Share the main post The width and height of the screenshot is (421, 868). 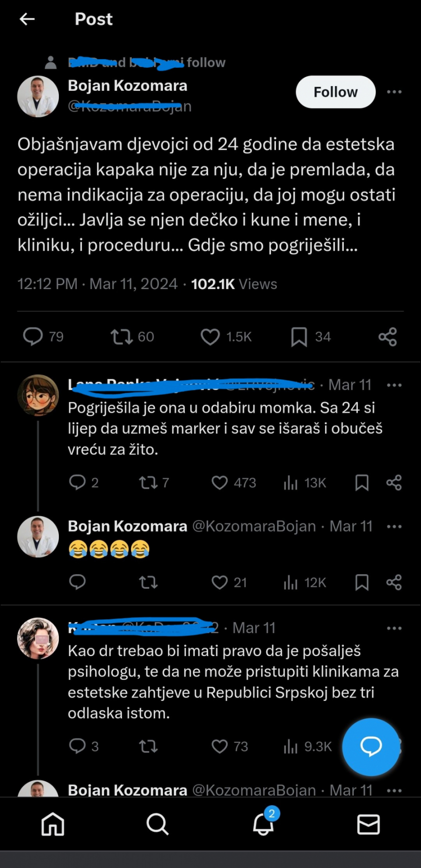(387, 336)
